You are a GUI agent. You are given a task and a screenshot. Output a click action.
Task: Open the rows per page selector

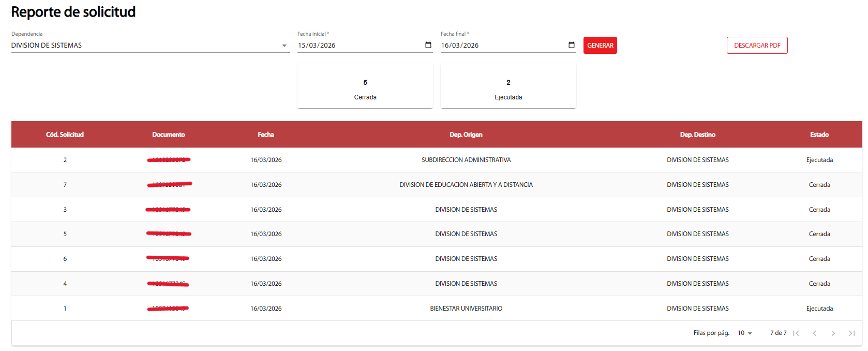pyautogui.click(x=745, y=333)
